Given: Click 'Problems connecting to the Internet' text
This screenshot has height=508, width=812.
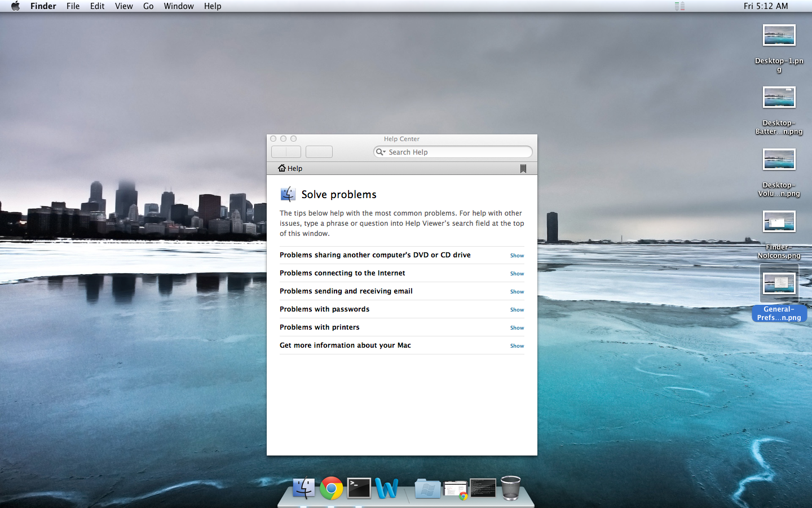Looking at the screenshot, I should point(342,273).
